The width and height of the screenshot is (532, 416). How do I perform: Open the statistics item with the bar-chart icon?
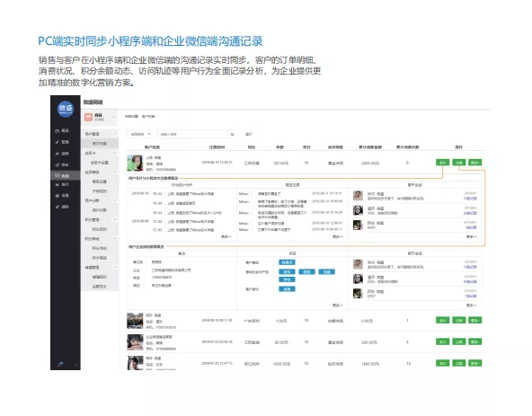[62, 184]
